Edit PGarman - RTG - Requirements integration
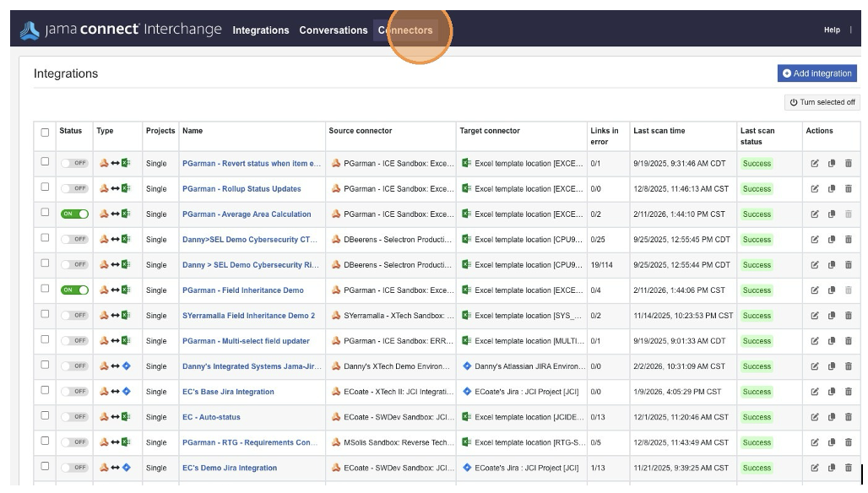 tap(814, 442)
